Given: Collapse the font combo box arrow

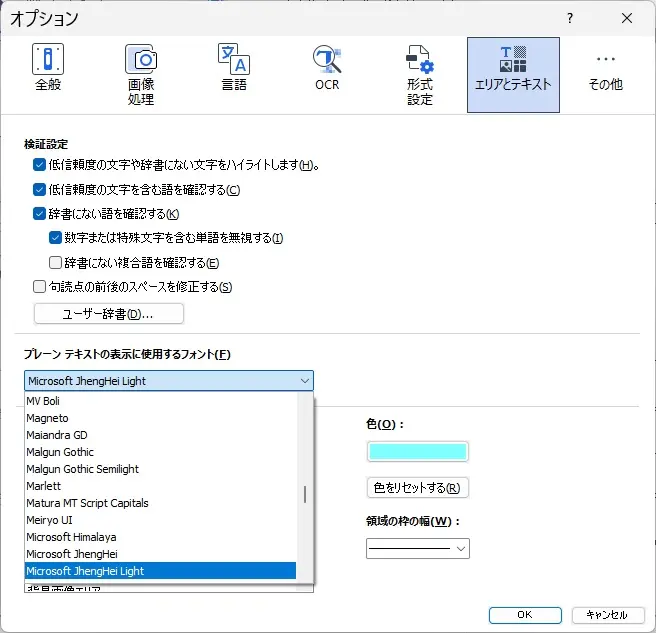Looking at the screenshot, I should point(305,381).
